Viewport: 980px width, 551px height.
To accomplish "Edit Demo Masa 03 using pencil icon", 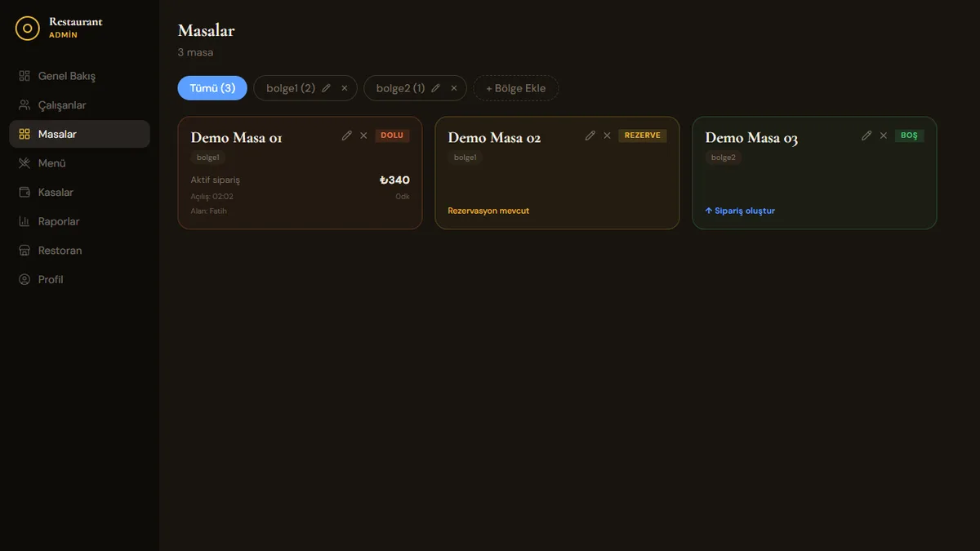I will tap(866, 136).
